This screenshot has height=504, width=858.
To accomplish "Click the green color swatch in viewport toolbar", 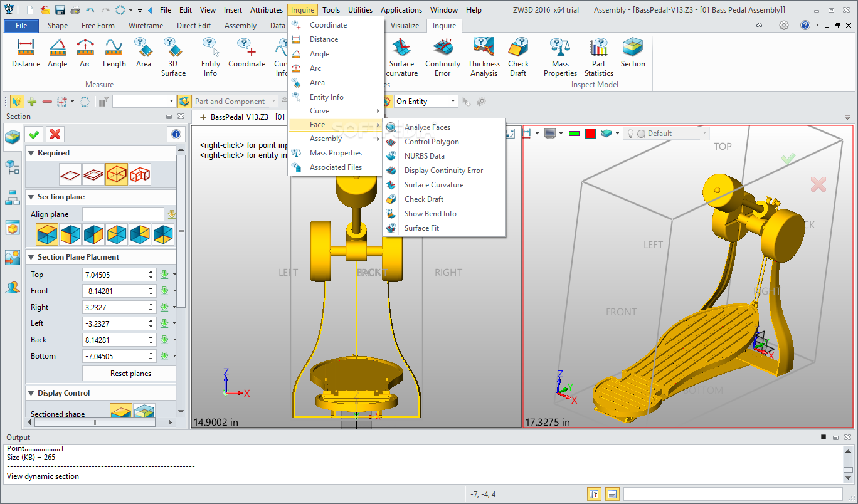I will tap(573, 133).
